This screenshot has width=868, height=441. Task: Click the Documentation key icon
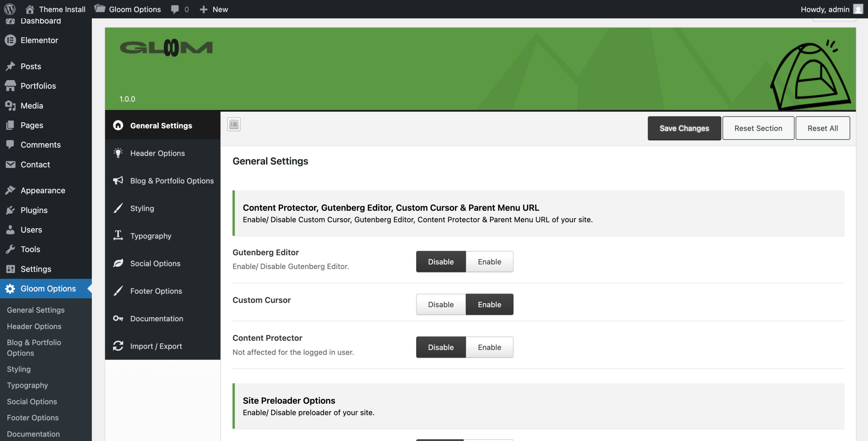(x=118, y=319)
